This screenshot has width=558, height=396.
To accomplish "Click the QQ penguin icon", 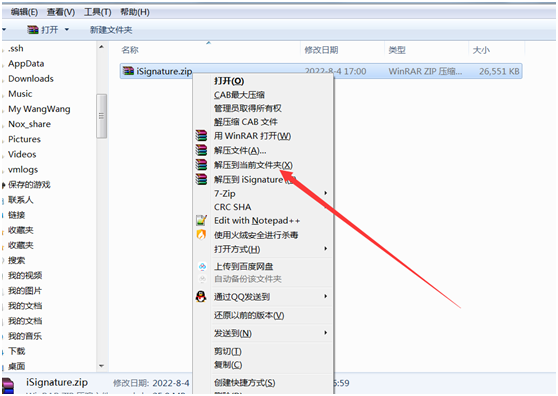I will (201, 296).
